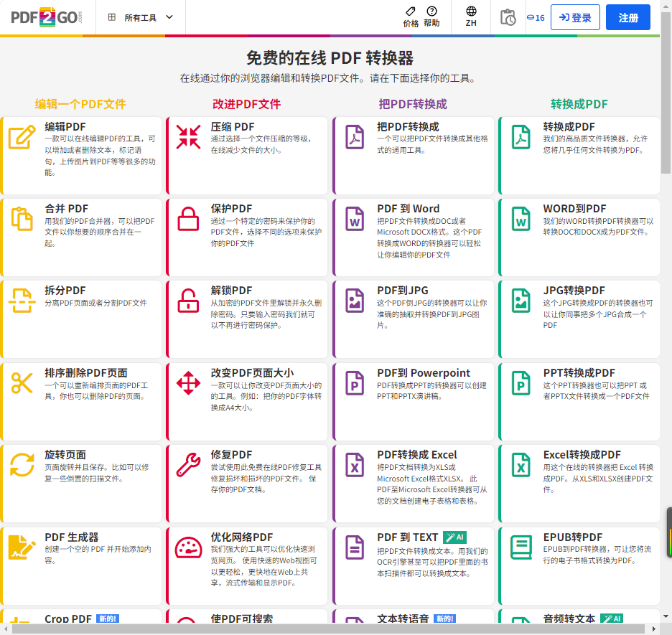Viewport: 672px width, 635px height.
Task: Open the 帮助 question mark icon
Action: click(x=431, y=11)
